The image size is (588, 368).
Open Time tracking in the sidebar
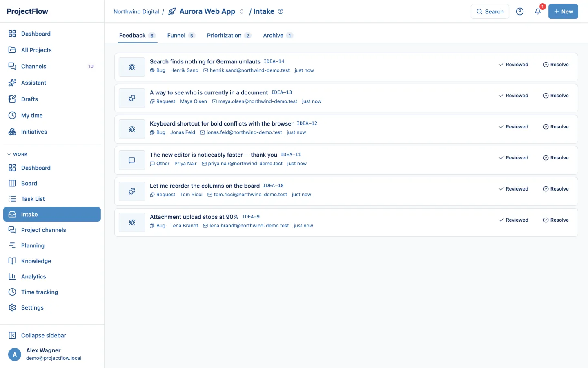[x=52, y=292]
